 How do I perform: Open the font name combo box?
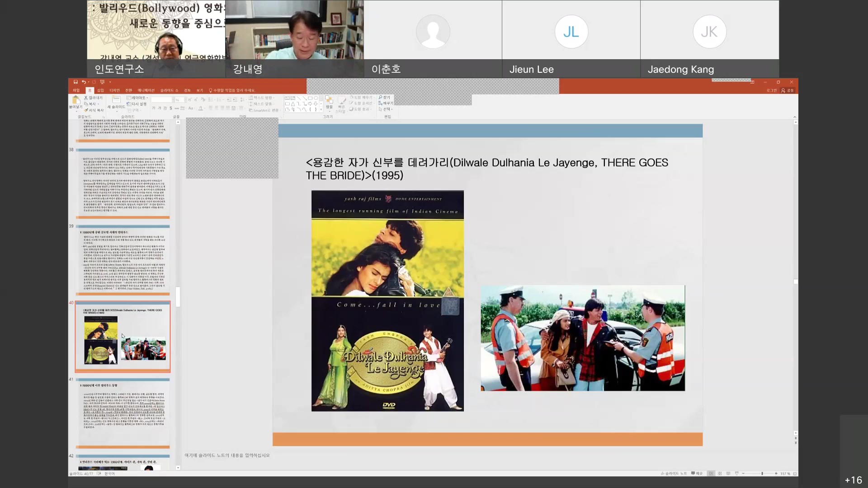[162, 100]
